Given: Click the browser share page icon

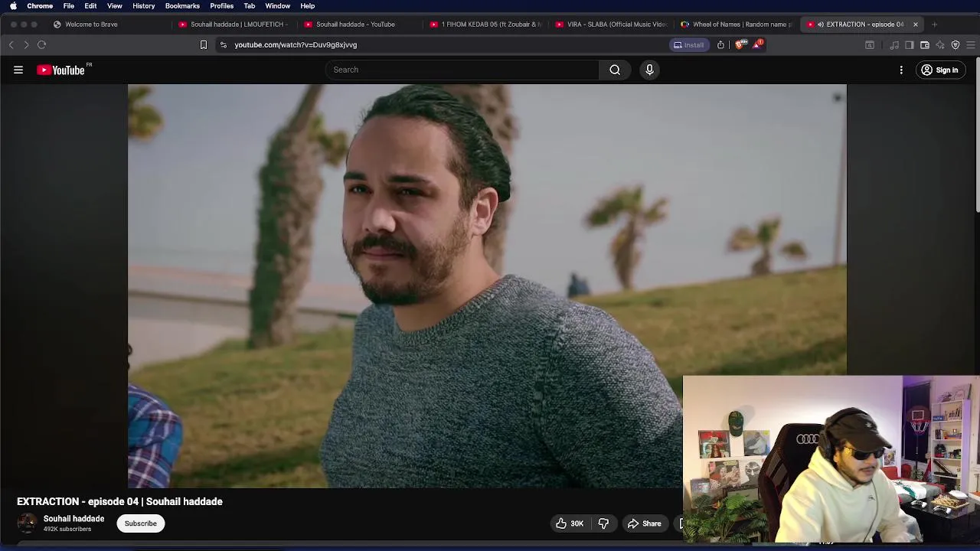Looking at the screenshot, I should [x=720, y=45].
